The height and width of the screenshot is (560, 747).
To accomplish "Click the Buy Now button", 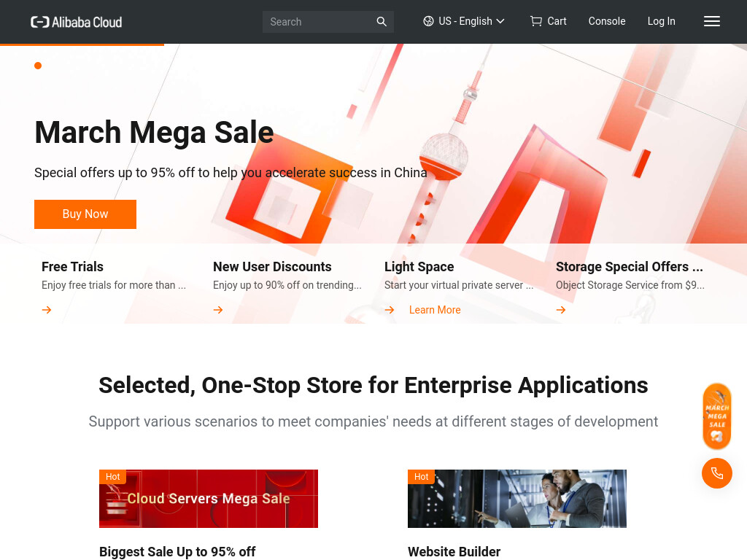I will point(85,214).
